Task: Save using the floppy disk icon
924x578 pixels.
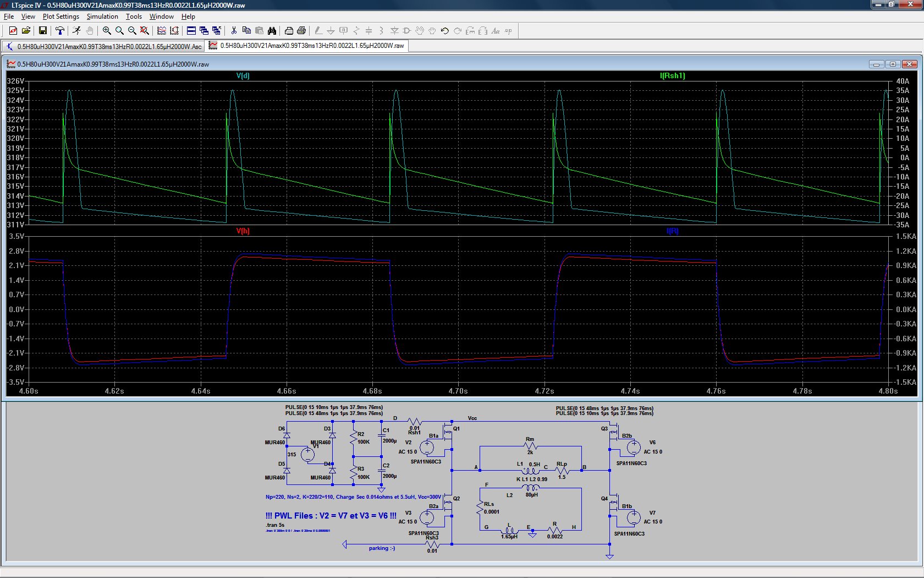Action: (x=42, y=31)
